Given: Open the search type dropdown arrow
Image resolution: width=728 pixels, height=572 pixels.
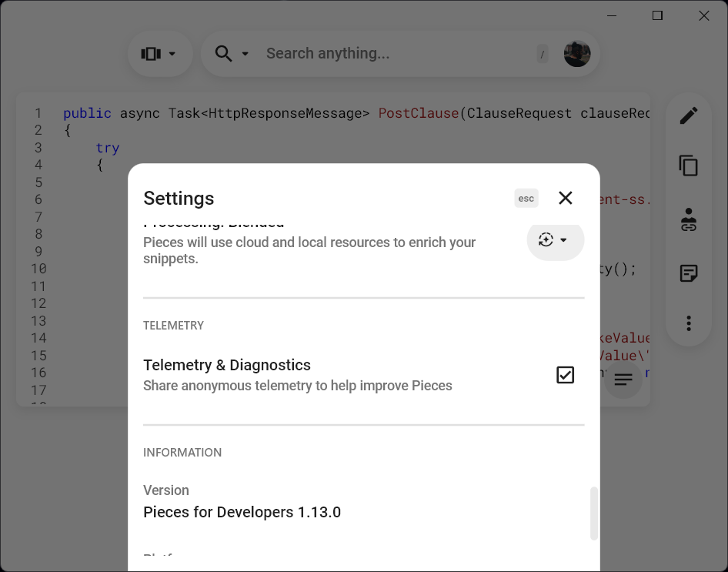Looking at the screenshot, I should (x=245, y=54).
